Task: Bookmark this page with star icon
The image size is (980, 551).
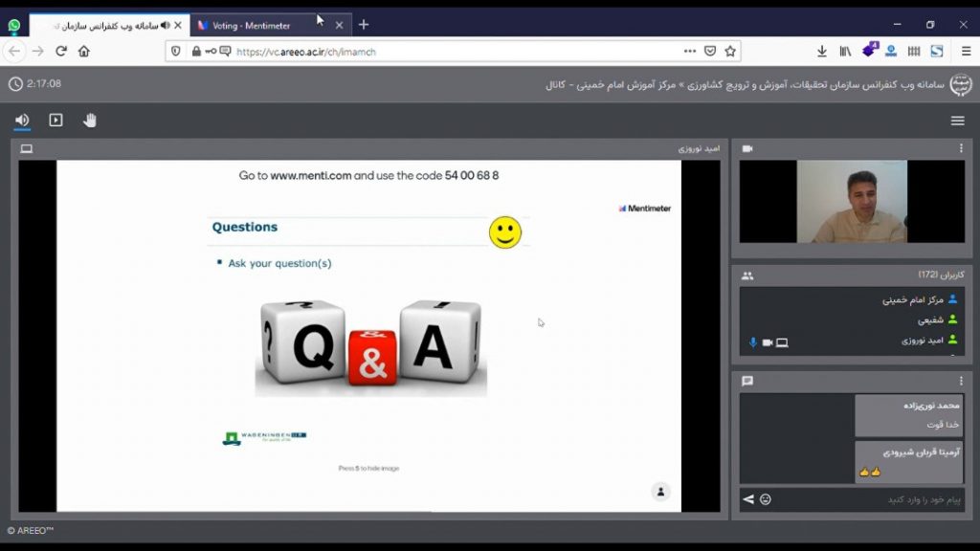Action: tap(730, 52)
